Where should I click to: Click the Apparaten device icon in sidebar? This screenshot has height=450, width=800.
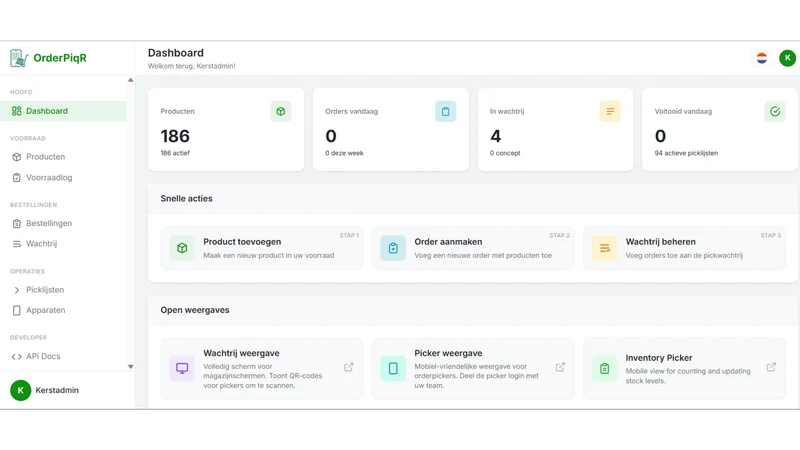pos(17,310)
